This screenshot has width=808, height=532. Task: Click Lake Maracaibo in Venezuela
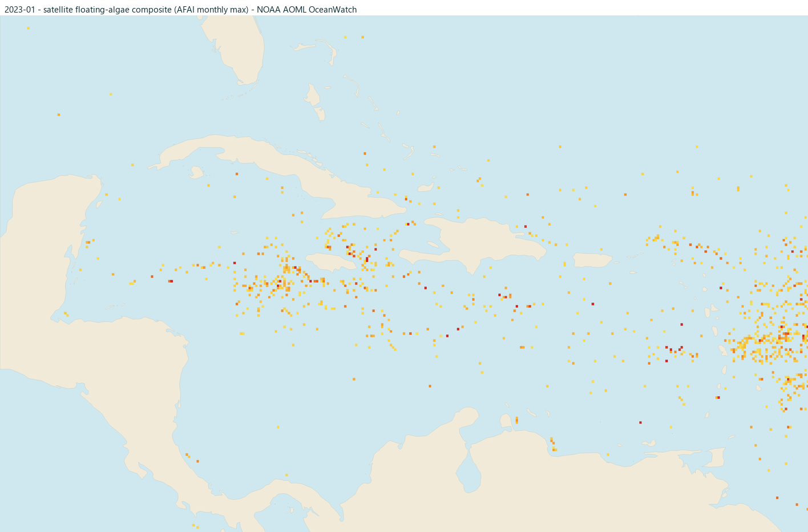[469, 472]
